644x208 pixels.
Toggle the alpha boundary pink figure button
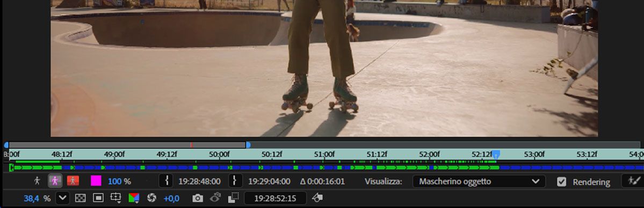pyautogui.click(x=55, y=181)
